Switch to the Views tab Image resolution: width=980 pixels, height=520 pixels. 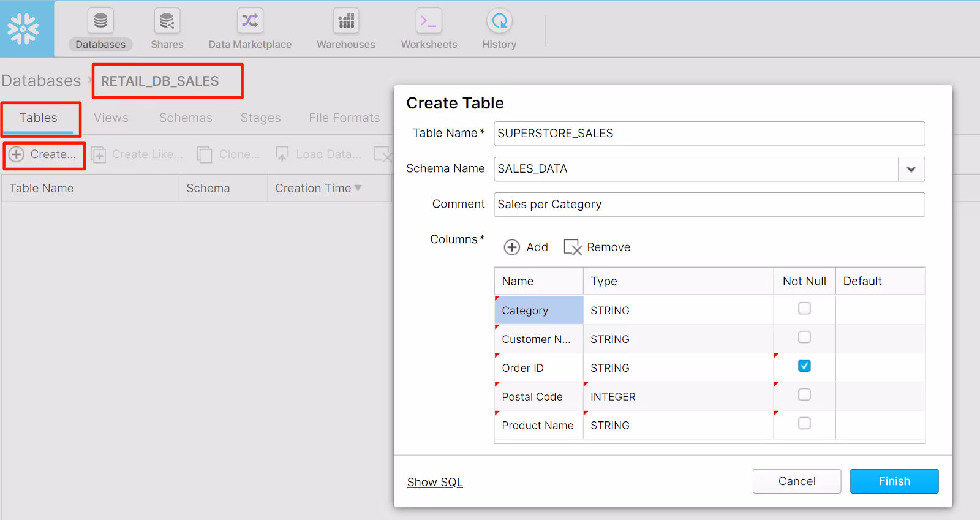point(111,118)
